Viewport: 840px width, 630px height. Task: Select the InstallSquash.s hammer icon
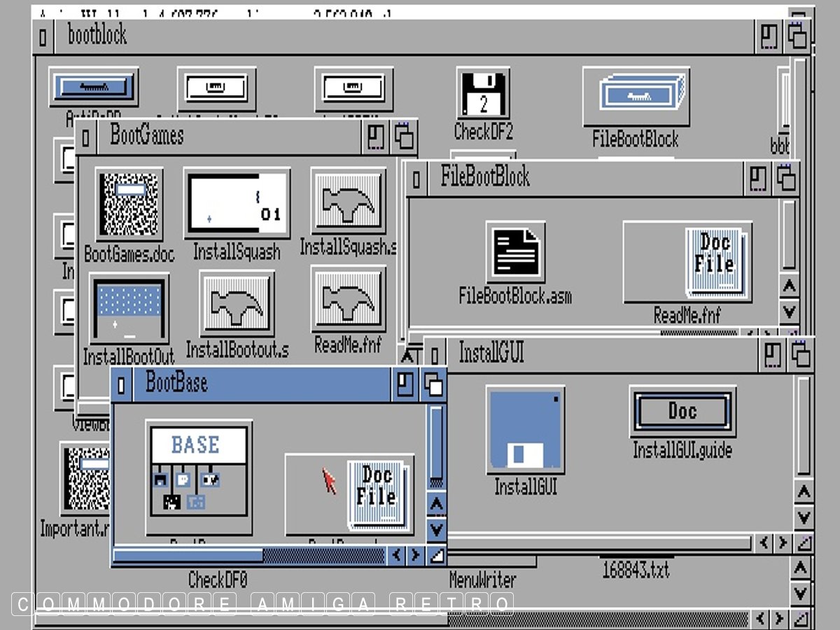[349, 202]
